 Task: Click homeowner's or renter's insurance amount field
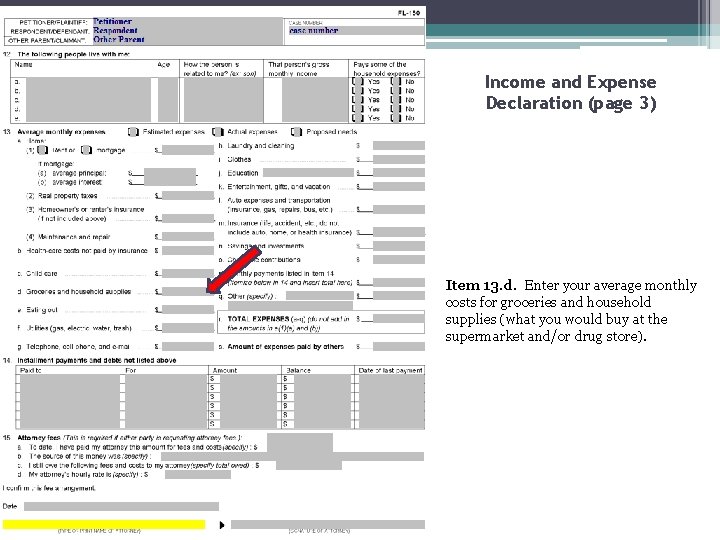pyautogui.click(x=188, y=219)
